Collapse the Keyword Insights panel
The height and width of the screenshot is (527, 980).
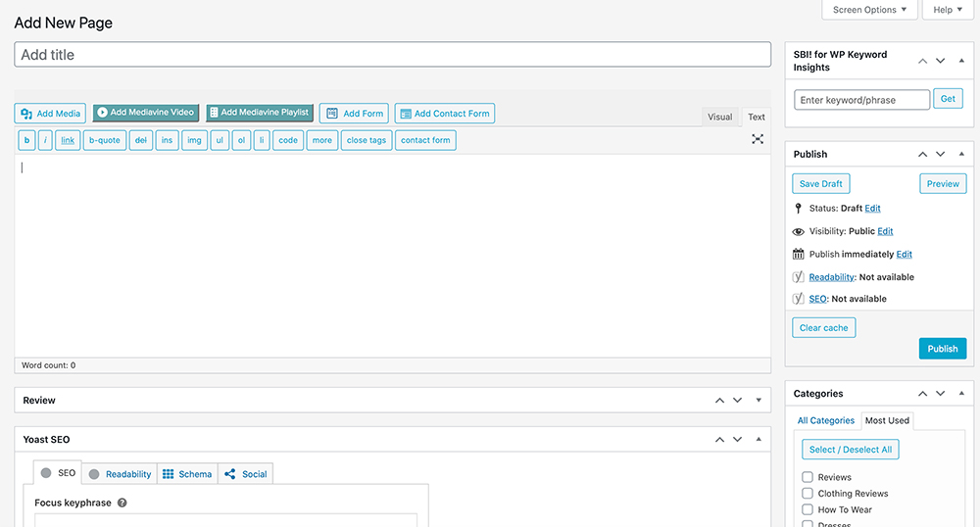point(961,61)
